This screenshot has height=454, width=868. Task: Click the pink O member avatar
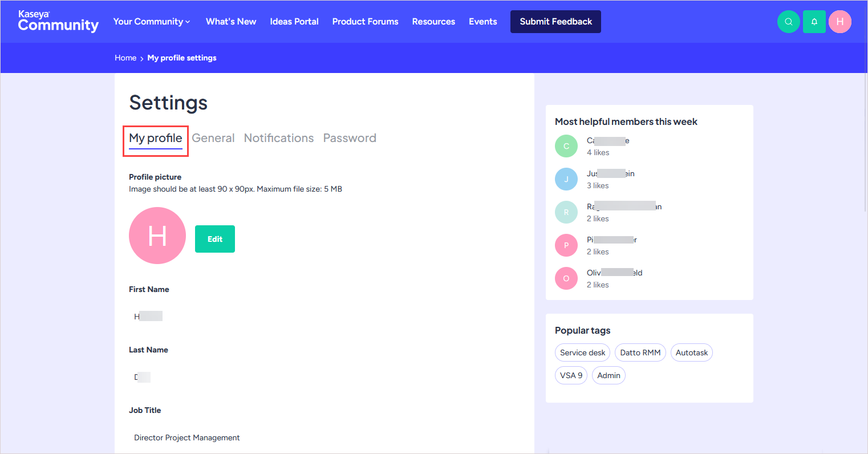(x=566, y=278)
